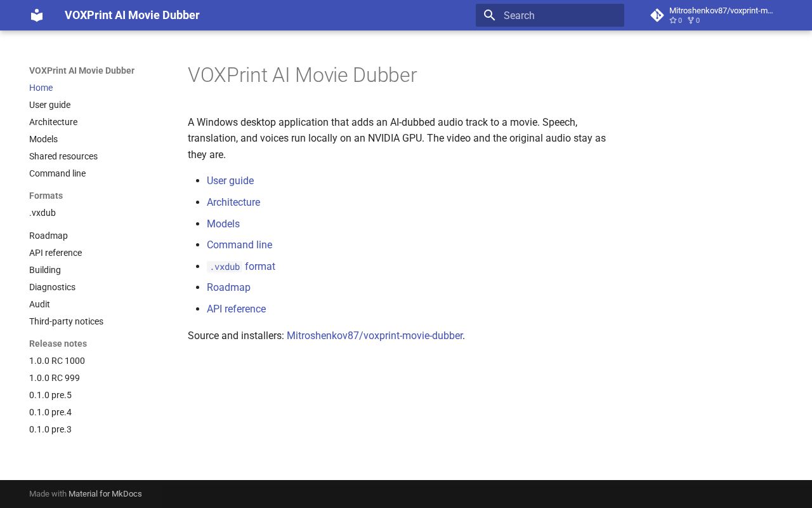Open the Mitroshenkov87/voxprint-movie-dubber source link
The width and height of the screenshot is (812, 508).
[x=374, y=335]
